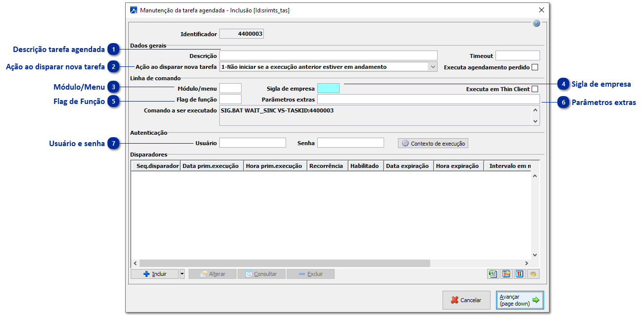Image resolution: width=644 pixels, height=317 pixels.
Task: Click the Timeout input field
Action: coord(518,55)
